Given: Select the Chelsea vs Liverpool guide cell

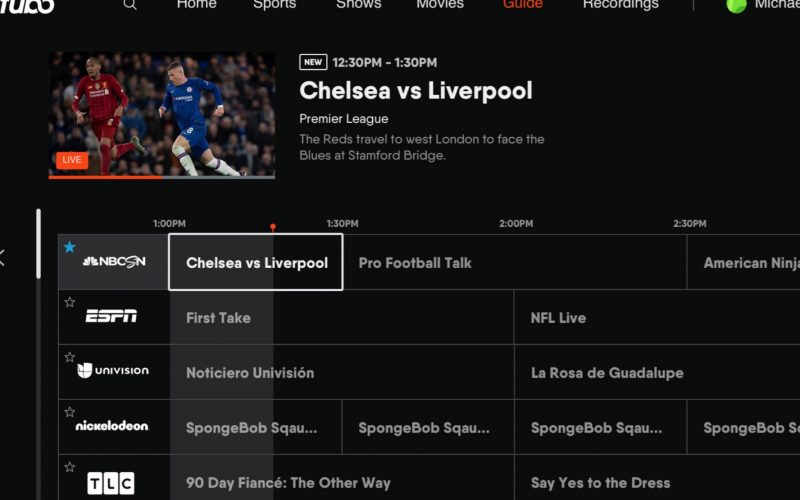Looking at the screenshot, I should (x=256, y=263).
